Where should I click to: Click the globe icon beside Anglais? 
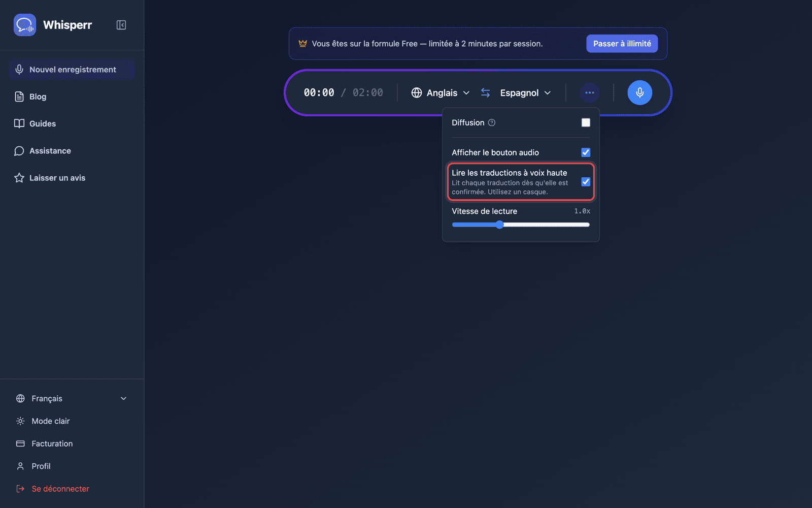coord(417,93)
